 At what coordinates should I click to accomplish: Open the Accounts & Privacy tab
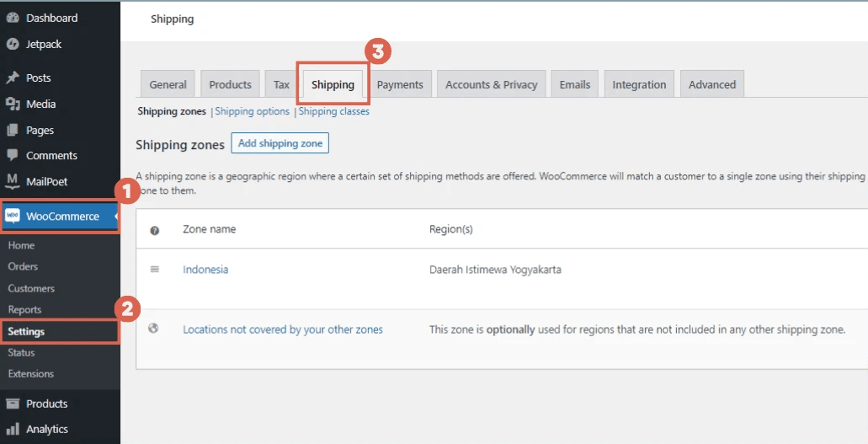click(x=491, y=84)
